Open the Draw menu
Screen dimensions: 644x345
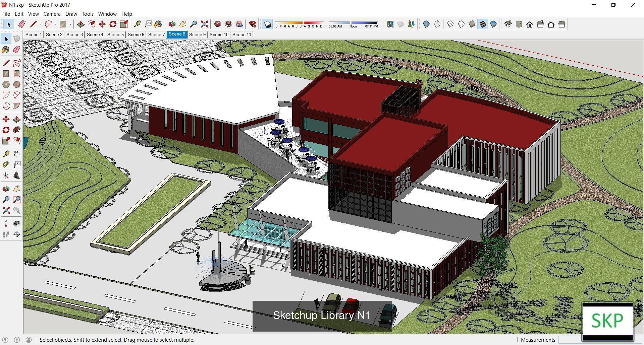(71, 14)
